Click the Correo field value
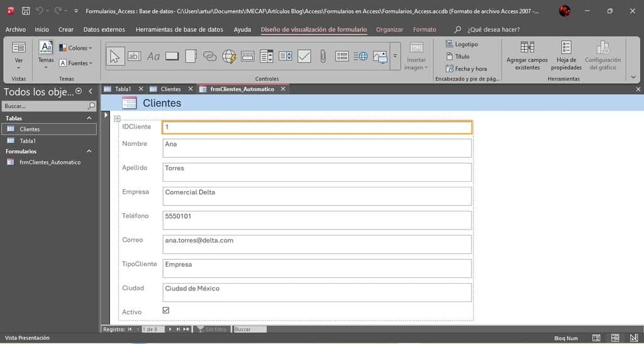The image size is (644, 344). click(x=317, y=245)
